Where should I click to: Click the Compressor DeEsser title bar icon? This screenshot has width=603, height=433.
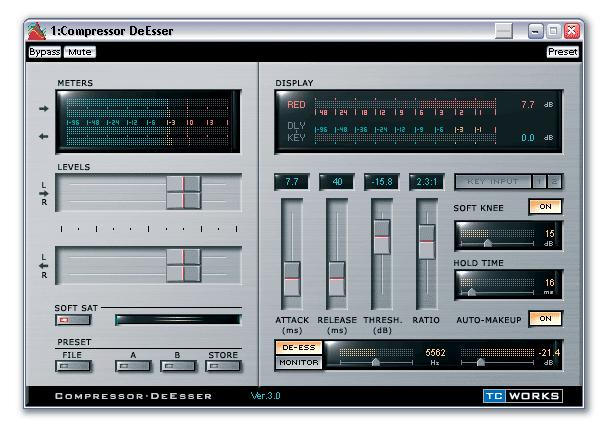pos(36,31)
